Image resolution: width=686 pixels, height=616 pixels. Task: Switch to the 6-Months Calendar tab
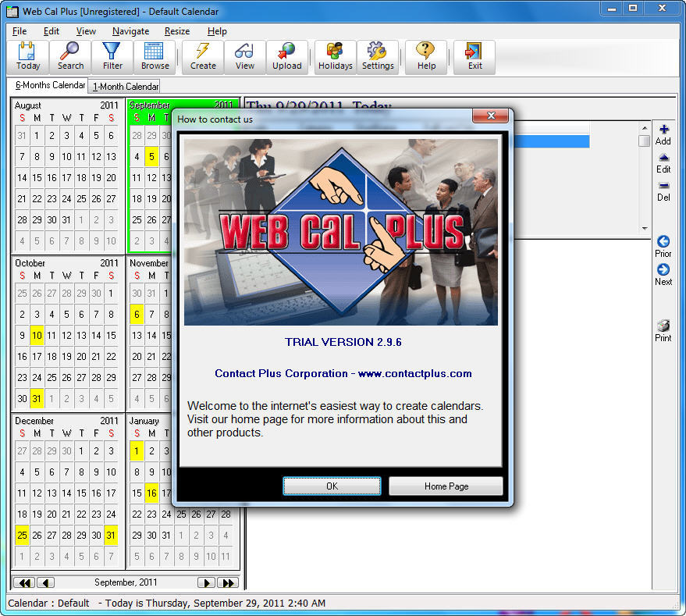pos(49,85)
